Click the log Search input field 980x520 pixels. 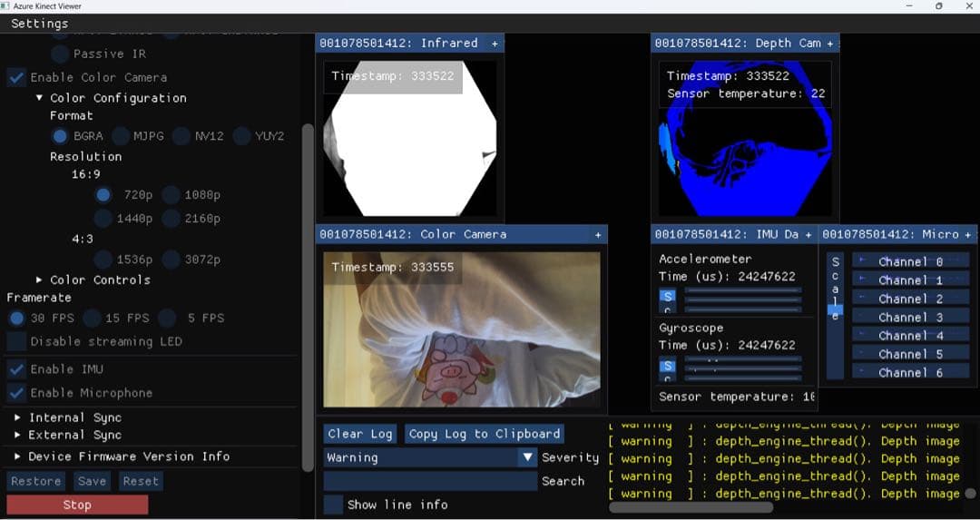430,481
